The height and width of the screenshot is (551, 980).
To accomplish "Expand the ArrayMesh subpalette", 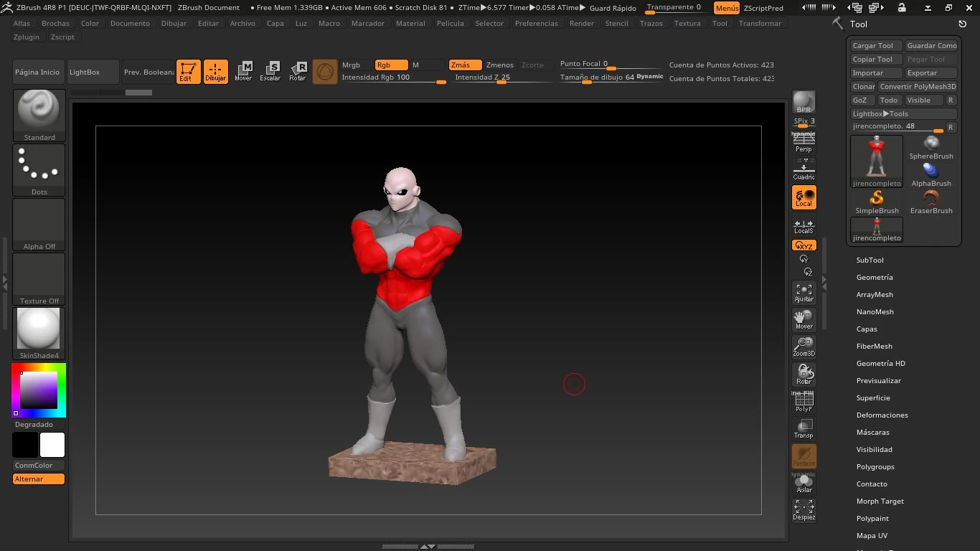I will (875, 295).
